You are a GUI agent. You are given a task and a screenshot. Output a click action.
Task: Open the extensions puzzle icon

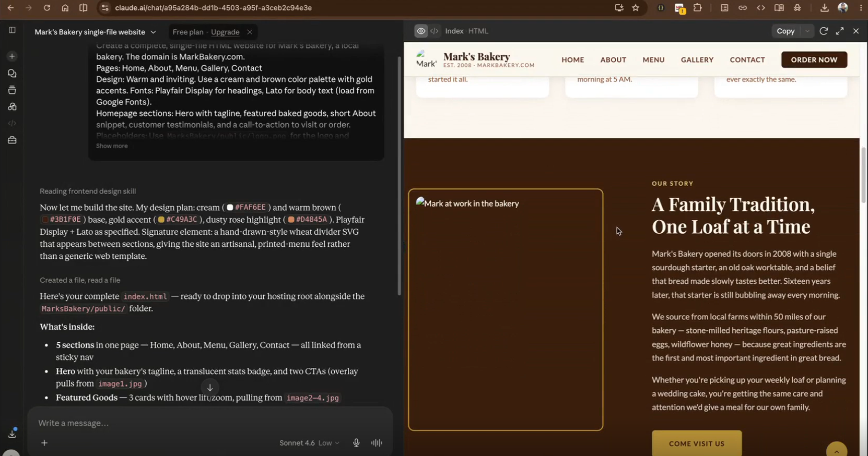coord(697,8)
